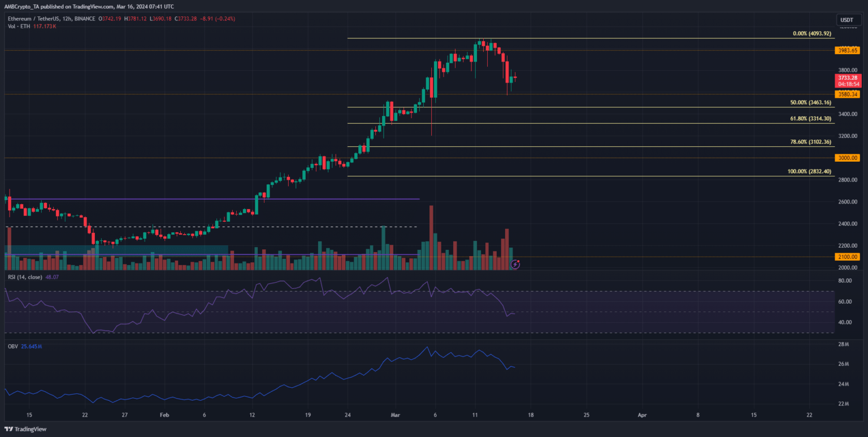The image size is (868, 437).
Task: Click the Mar label on the time axis
Action: click(393, 415)
